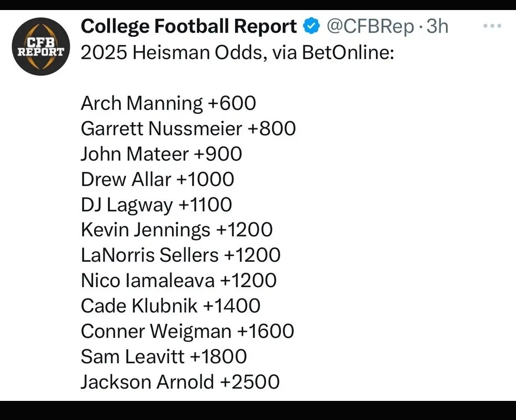Click the Jackson Arnold +2500 line

pos(180,382)
